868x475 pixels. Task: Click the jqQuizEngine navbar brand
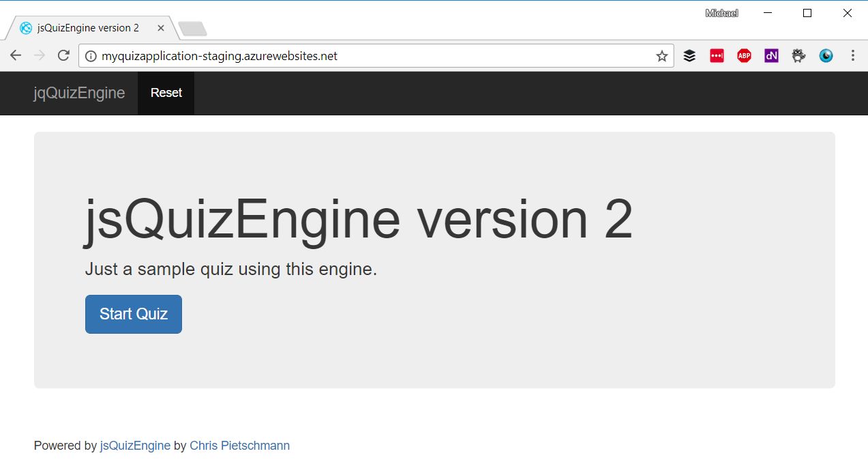point(79,93)
